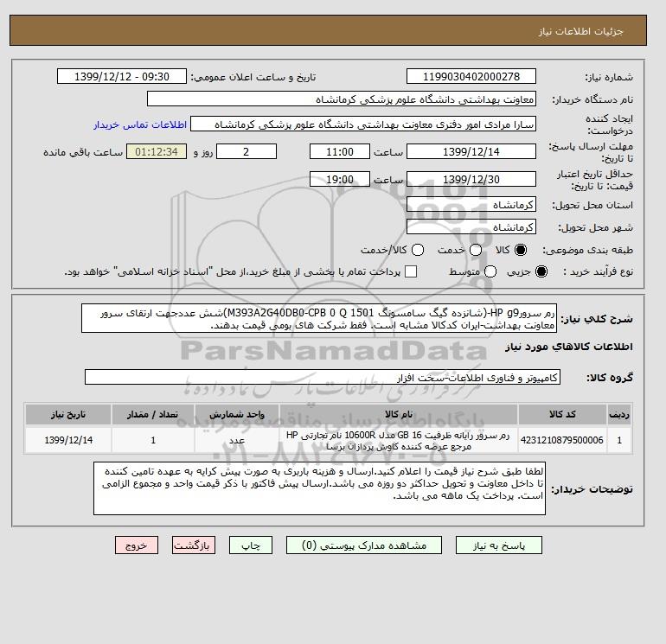Click the product name cell with 10600R

(x=399, y=440)
